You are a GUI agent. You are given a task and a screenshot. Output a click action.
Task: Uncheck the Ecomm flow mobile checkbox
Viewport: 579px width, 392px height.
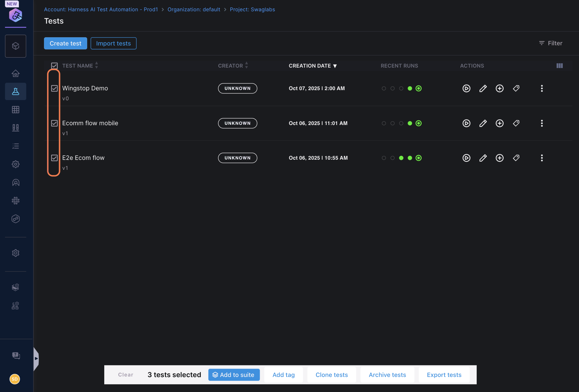54,123
